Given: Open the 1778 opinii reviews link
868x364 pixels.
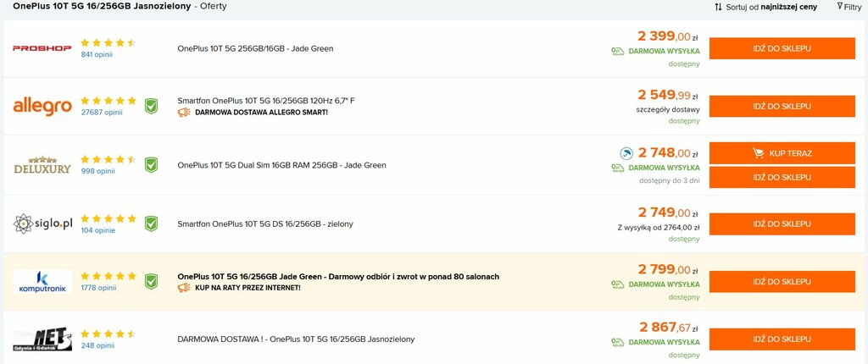Looking at the screenshot, I should (98, 288).
